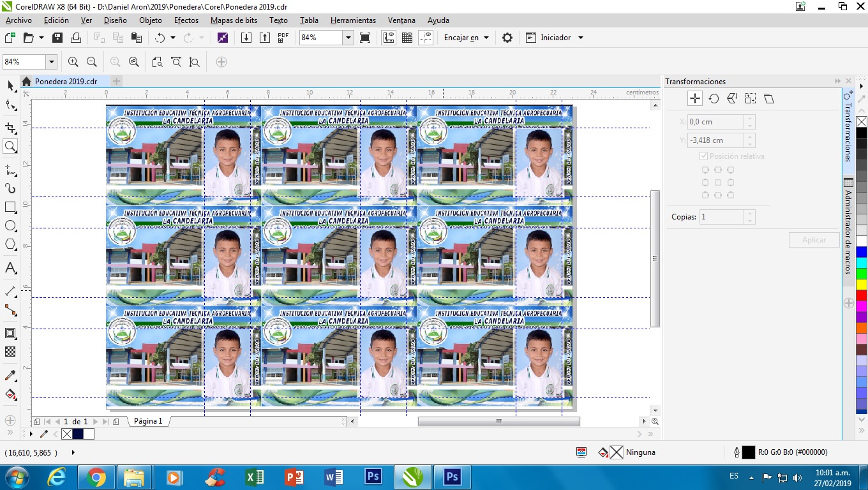Open the zoom level 84% dropdown in standard toolbar
This screenshot has width=868, height=490.
pos(348,38)
